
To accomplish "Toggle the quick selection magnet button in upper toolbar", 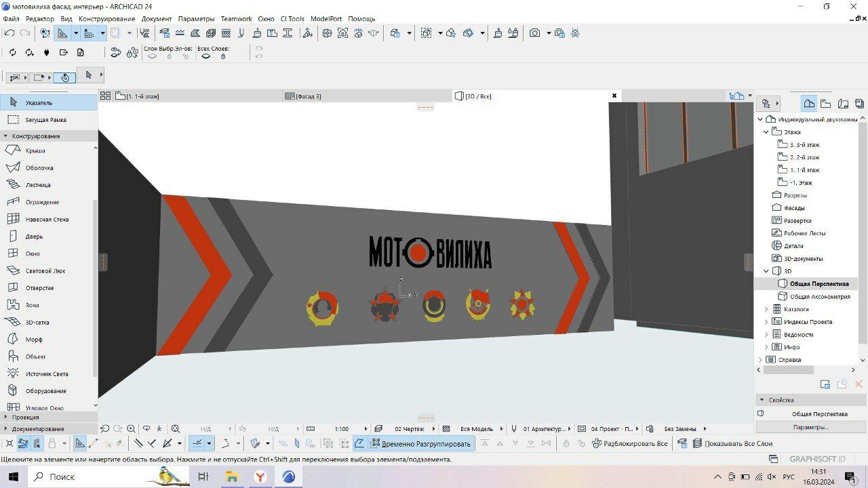I will tap(66, 78).
